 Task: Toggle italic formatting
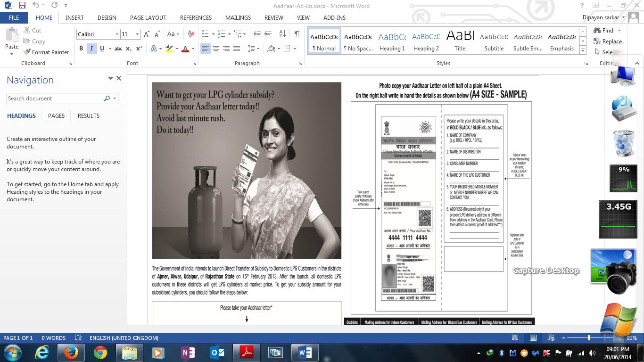point(91,49)
